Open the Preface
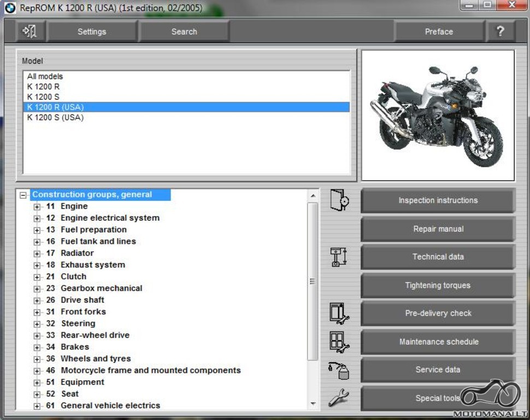 (439, 32)
